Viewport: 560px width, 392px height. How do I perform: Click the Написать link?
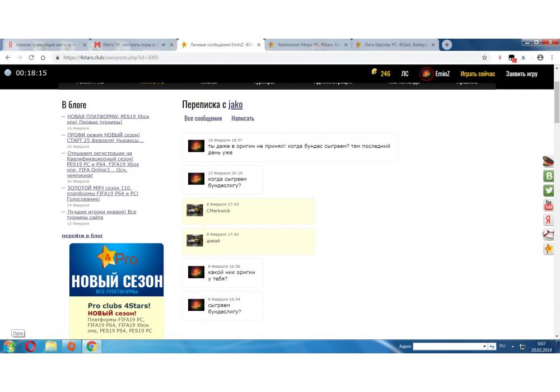pyautogui.click(x=242, y=118)
